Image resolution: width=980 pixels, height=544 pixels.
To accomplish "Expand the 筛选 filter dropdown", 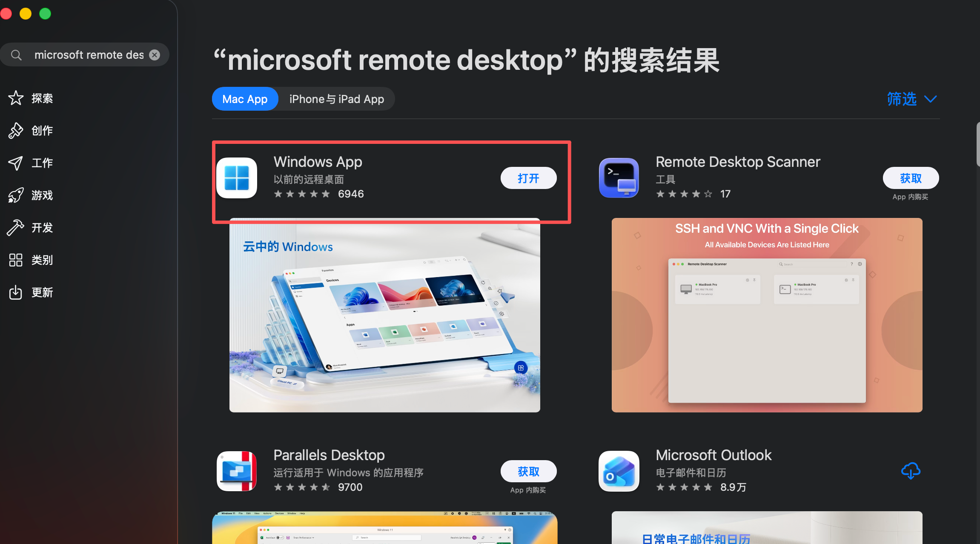I will (912, 99).
